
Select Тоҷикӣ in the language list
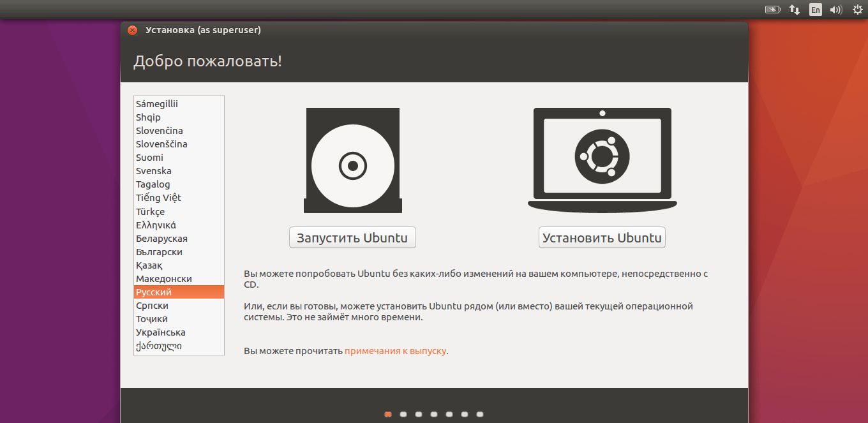point(179,319)
